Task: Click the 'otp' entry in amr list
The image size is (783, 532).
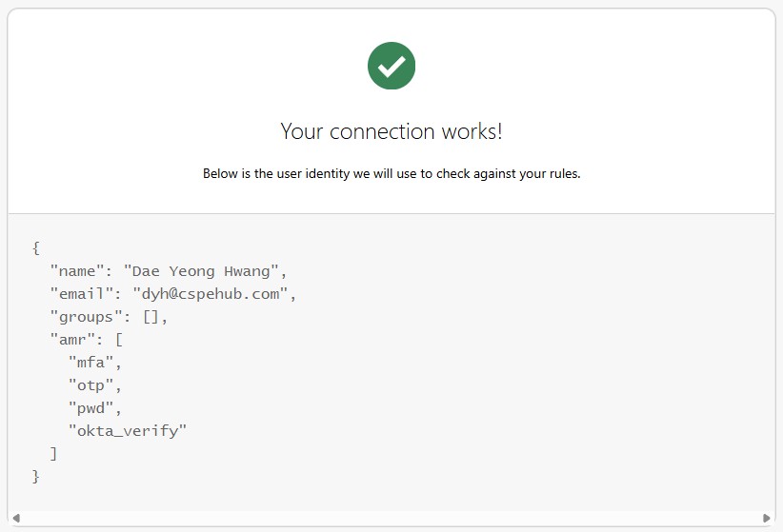Action: [x=90, y=385]
